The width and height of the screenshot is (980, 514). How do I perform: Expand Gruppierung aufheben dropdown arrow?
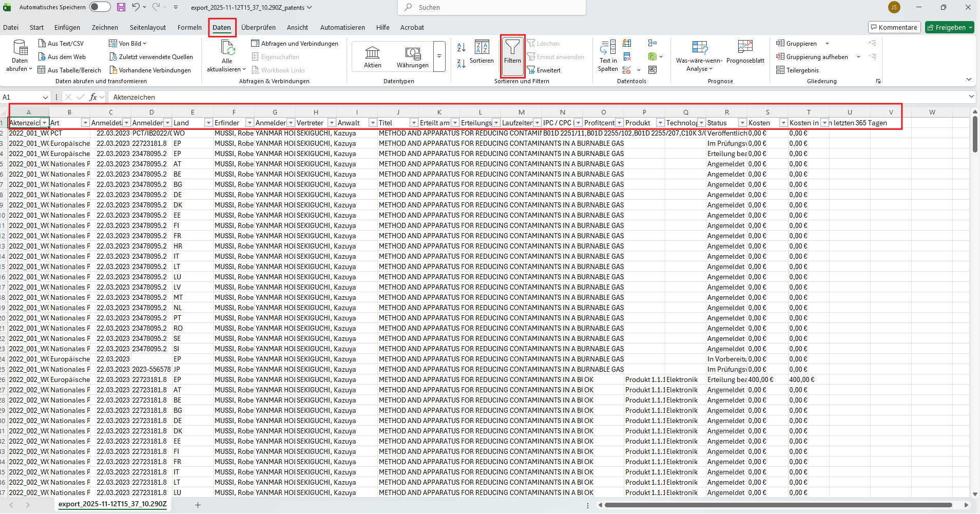pyautogui.click(x=858, y=57)
